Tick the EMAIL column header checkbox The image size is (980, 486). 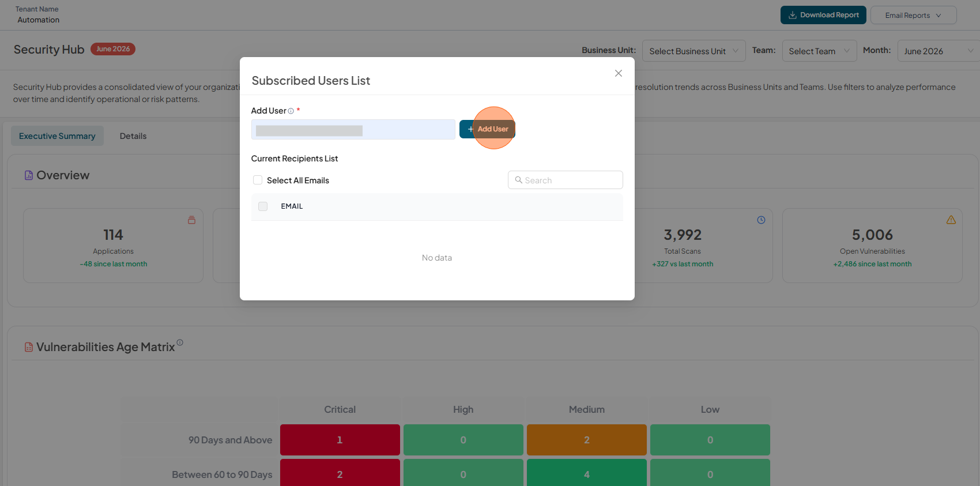click(x=263, y=206)
